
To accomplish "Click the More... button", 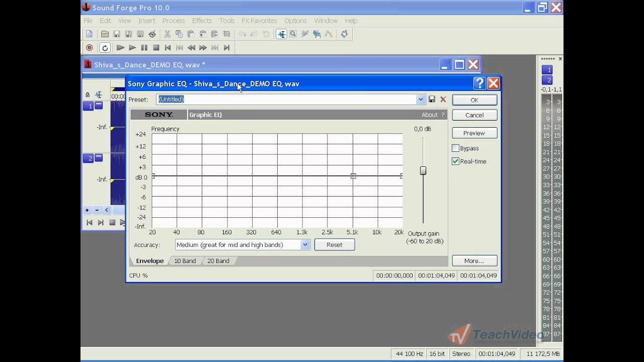I will point(474,261).
